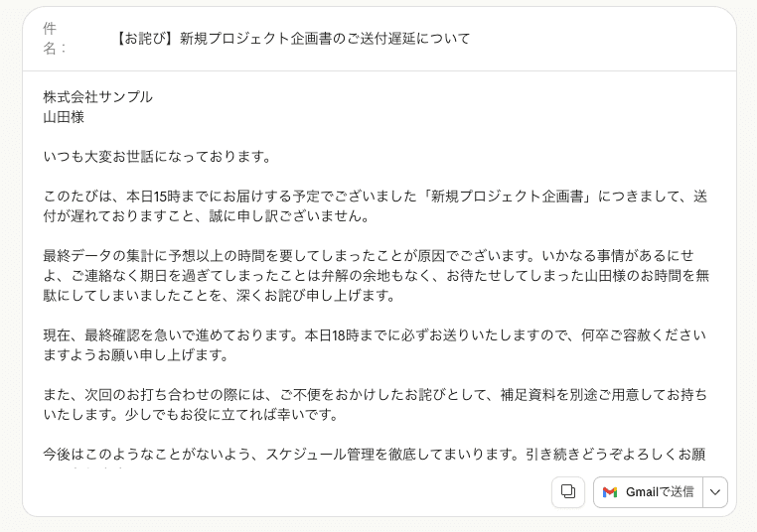Screen dimensions: 757x532
Task: Click the phrase スケジュール管理を徹底してまいります
Action: [x=389, y=455]
